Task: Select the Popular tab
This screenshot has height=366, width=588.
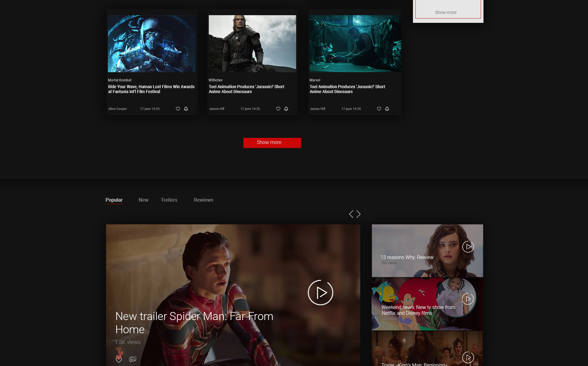Action: coord(114,200)
